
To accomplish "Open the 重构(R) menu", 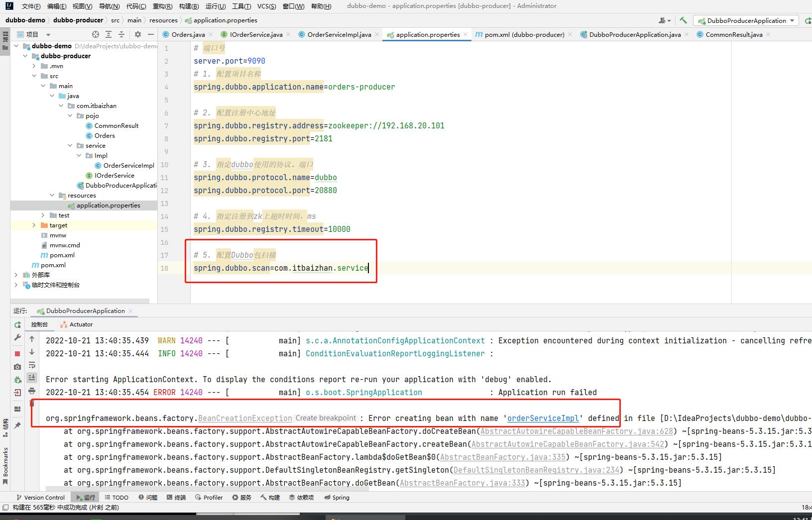I will point(162,6).
